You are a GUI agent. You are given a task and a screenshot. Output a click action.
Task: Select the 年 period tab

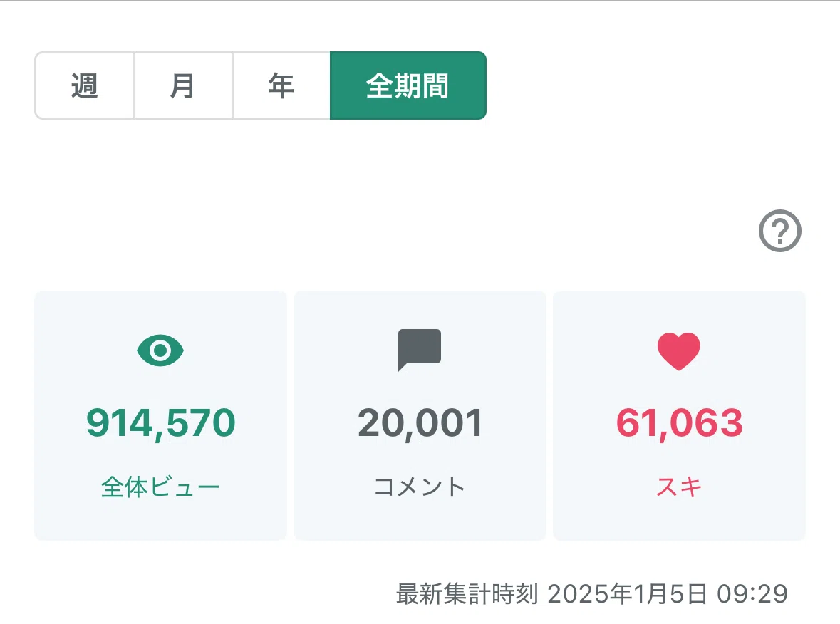tap(281, 85)
